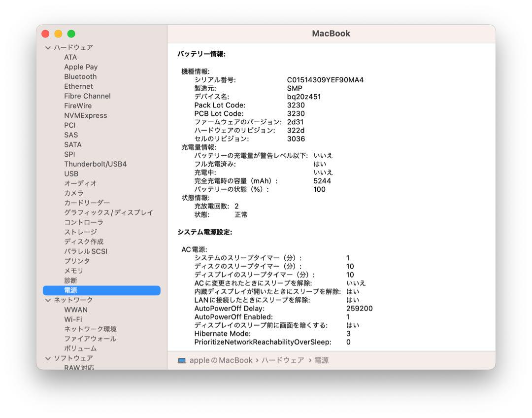This screenshot has height=418, width=532.
Task: Click ソフトウェア group label in sidebar
Action: tap(73, 358)
